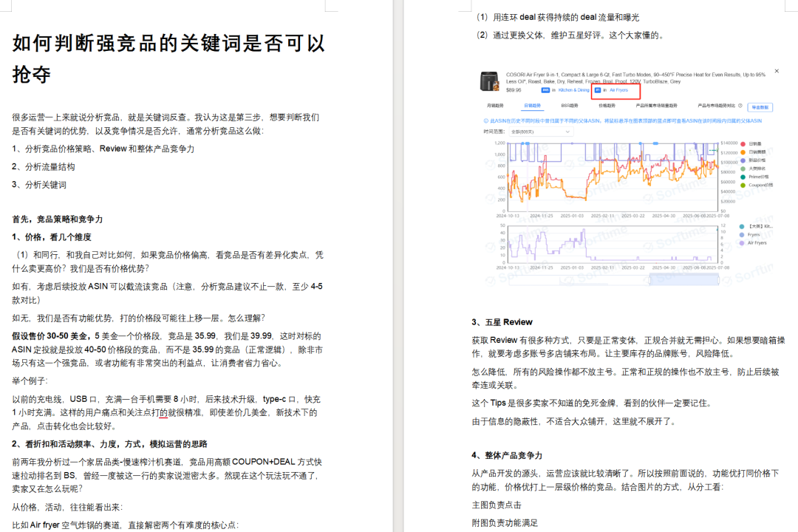Click the rank badge before Kitchen & Dining
This screenshot has width=798, height=532.
coord(545,90)
